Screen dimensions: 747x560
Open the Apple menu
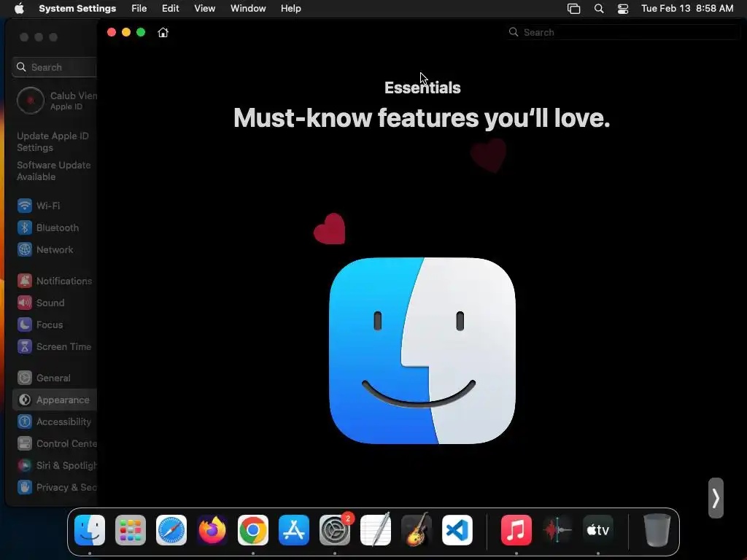point(19,8)
